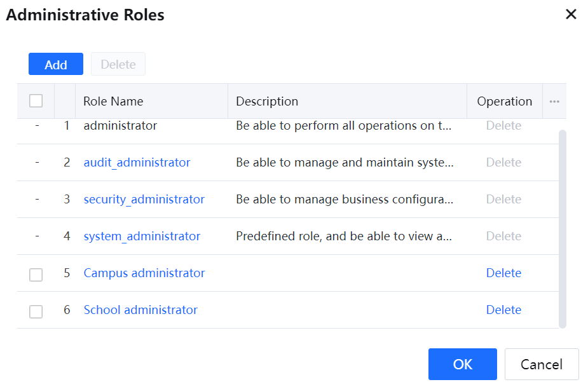
Task: Close the Administrative Roles dialog
Action: pos(571,15)
